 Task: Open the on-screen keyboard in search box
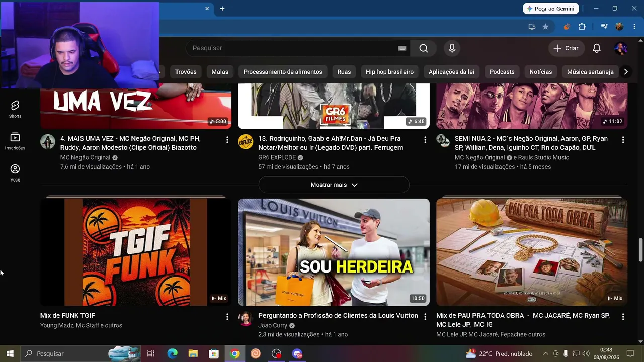402,48
